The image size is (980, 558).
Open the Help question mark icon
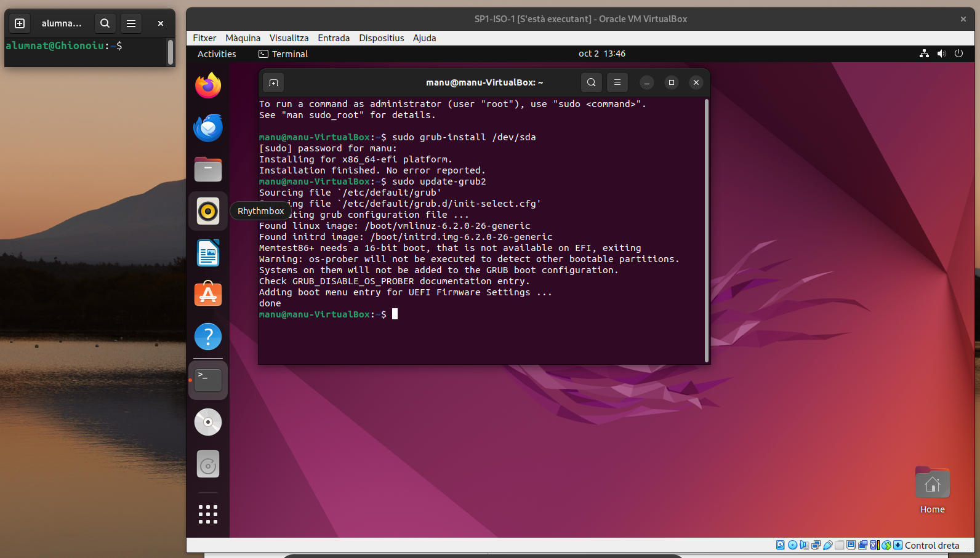[x=208, y=337]
